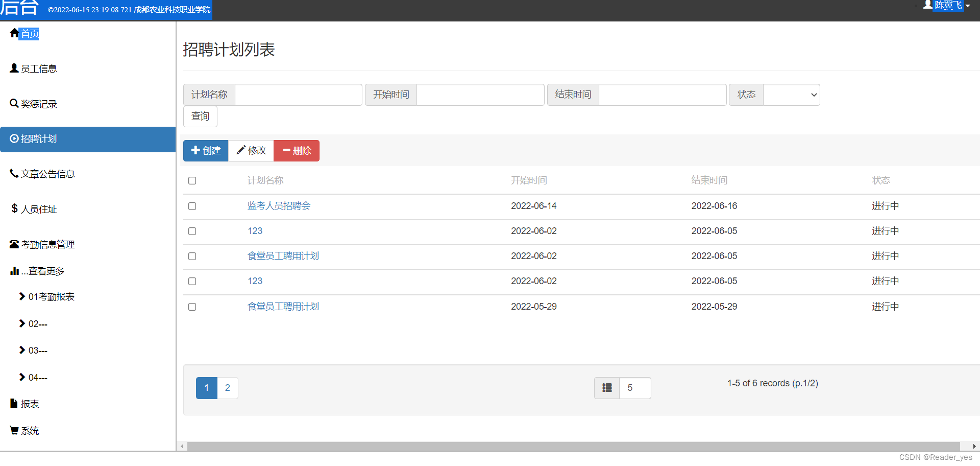This screenshot has height=466, width=980.
Task: Check the box for 监考人员招聘会 row
Action: tap(192, 206)
